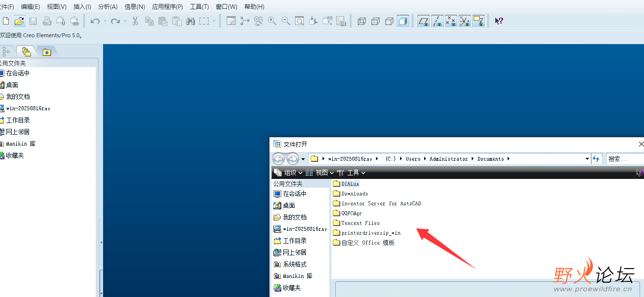The height and width of the screenshot is (297, 644).
Task: Click the Forward button in file dialog
Action: tap(293, 159)
